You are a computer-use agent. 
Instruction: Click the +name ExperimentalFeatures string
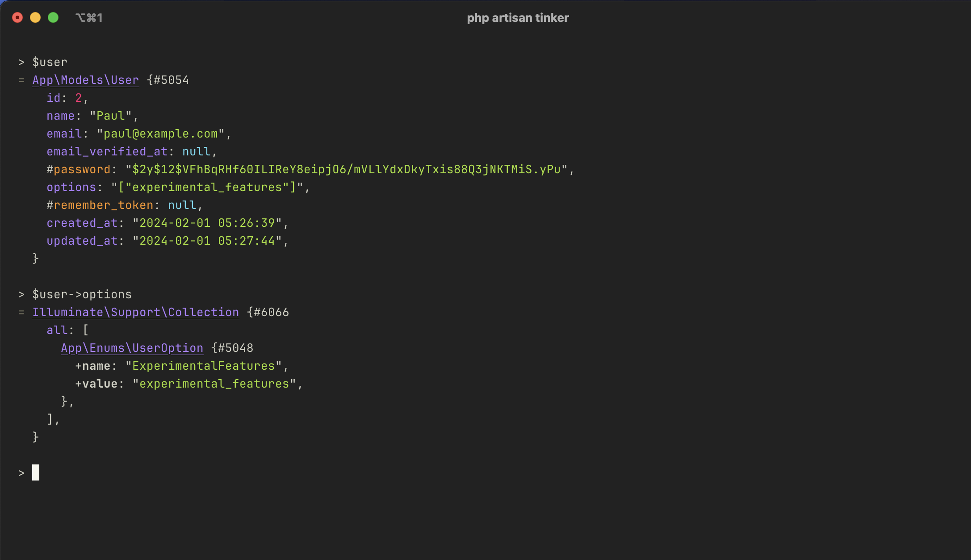(x=204, y=366)
